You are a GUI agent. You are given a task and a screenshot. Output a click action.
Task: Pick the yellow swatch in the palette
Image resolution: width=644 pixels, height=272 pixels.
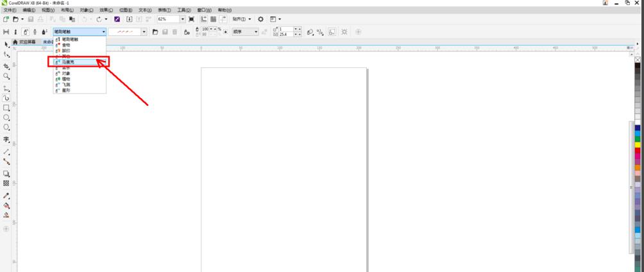tap(638, 145)
